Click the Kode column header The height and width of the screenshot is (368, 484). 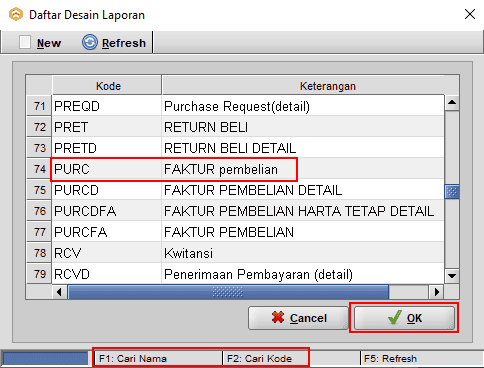click(107, 86)
